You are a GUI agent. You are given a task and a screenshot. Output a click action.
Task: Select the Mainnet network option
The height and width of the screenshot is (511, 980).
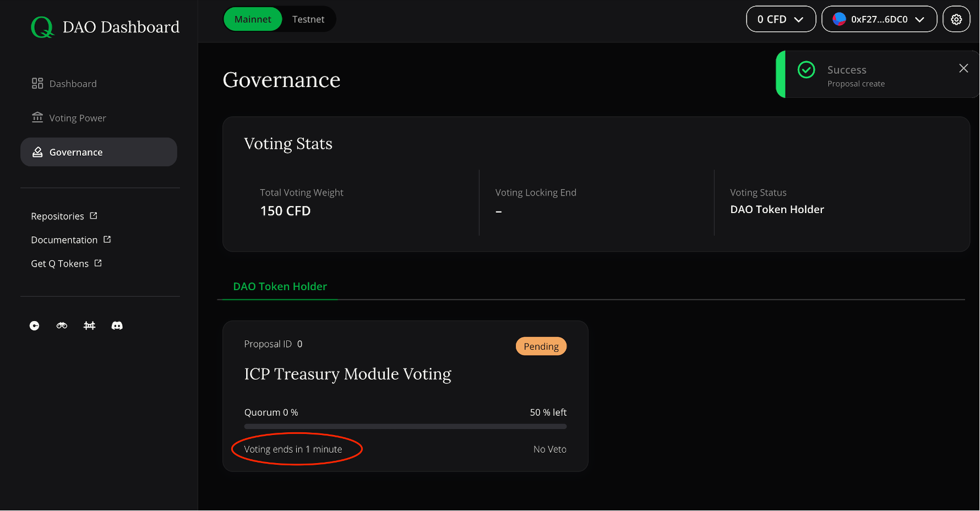click(x=253, y=19)
